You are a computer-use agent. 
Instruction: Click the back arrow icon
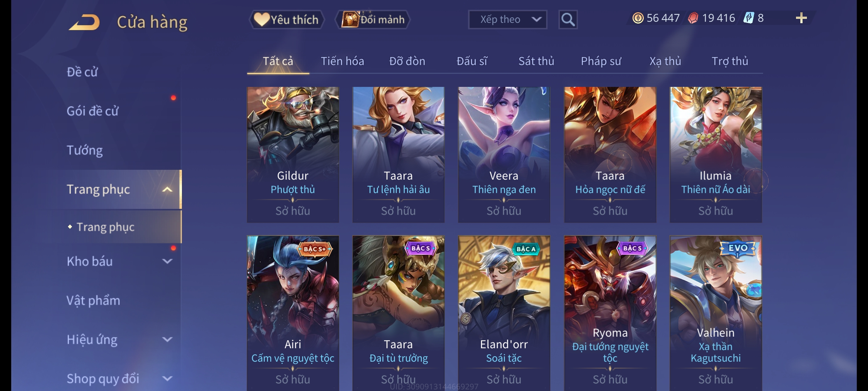point(84,22)
